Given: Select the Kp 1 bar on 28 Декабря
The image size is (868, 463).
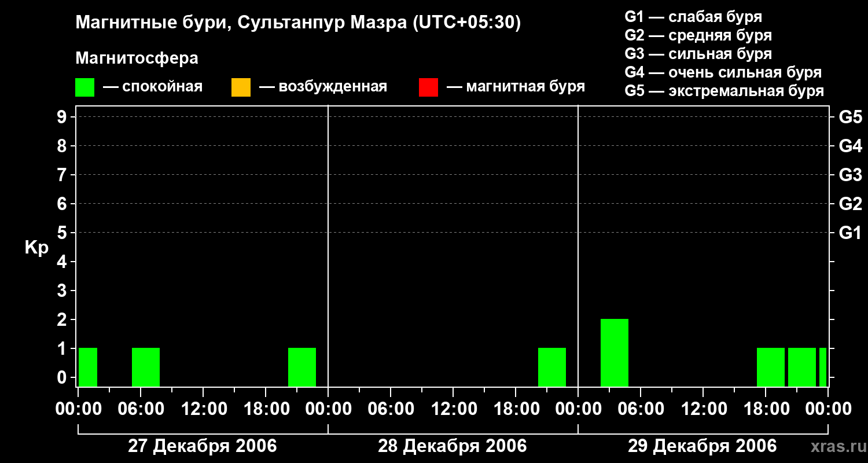Looking at the screenshot, I should pos(552,367).
